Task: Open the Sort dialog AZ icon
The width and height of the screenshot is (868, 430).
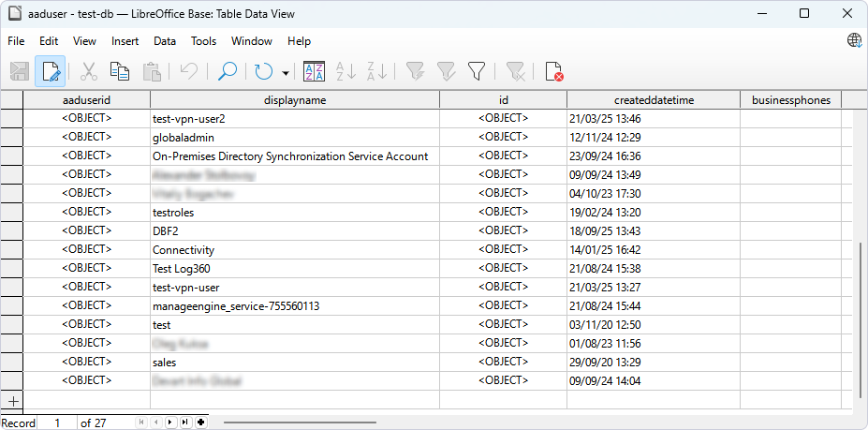Action: [x=314, y=71]
